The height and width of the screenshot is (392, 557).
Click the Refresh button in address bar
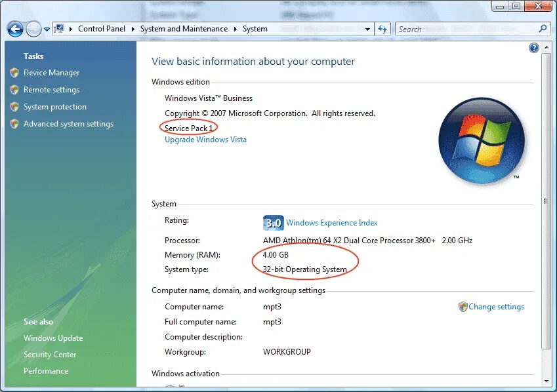pyautogui.click(x=382, y=29)
